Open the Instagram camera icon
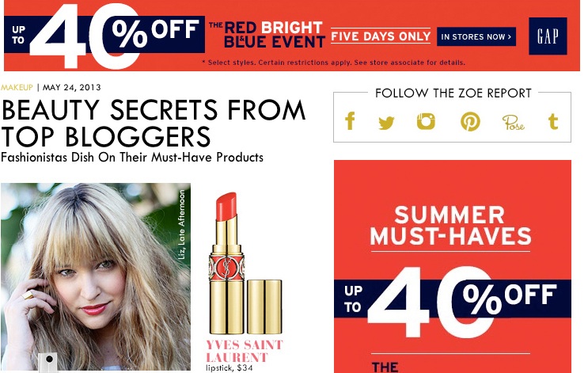 tap(426, 121)
